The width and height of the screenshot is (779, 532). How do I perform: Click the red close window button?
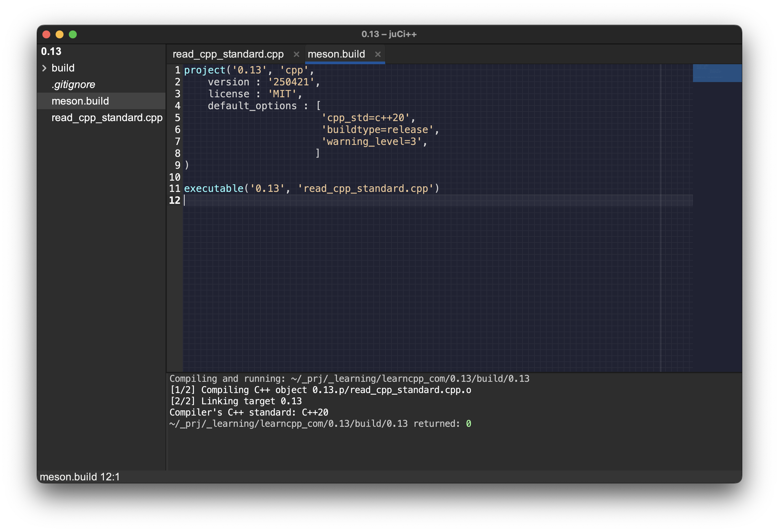pos(46,34)
